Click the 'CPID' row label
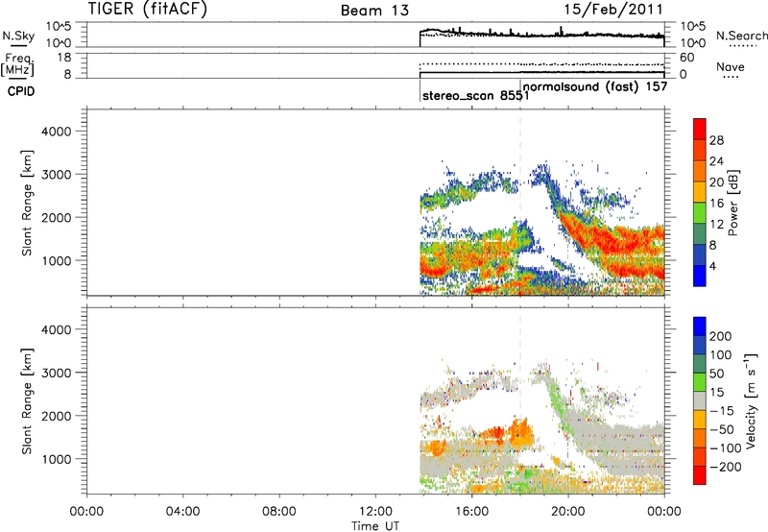This screenshot has width=768, height=532. pyautogui.click(x=21, y=91)
